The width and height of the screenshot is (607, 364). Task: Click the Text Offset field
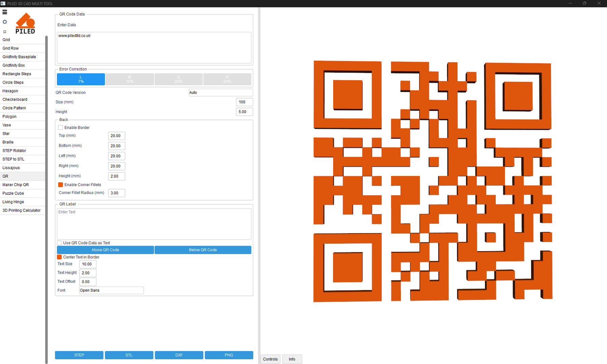(88, 282)
